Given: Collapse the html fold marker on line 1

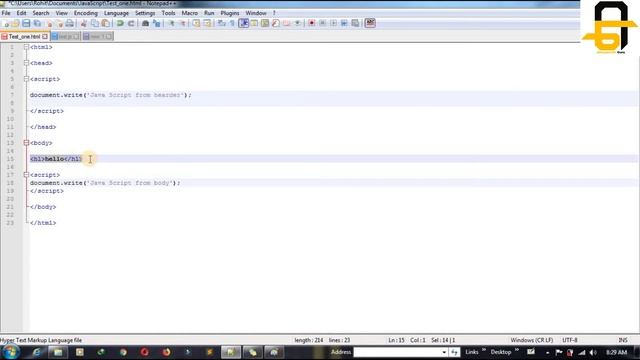Looking at the screenshot, I should point(26,47).
